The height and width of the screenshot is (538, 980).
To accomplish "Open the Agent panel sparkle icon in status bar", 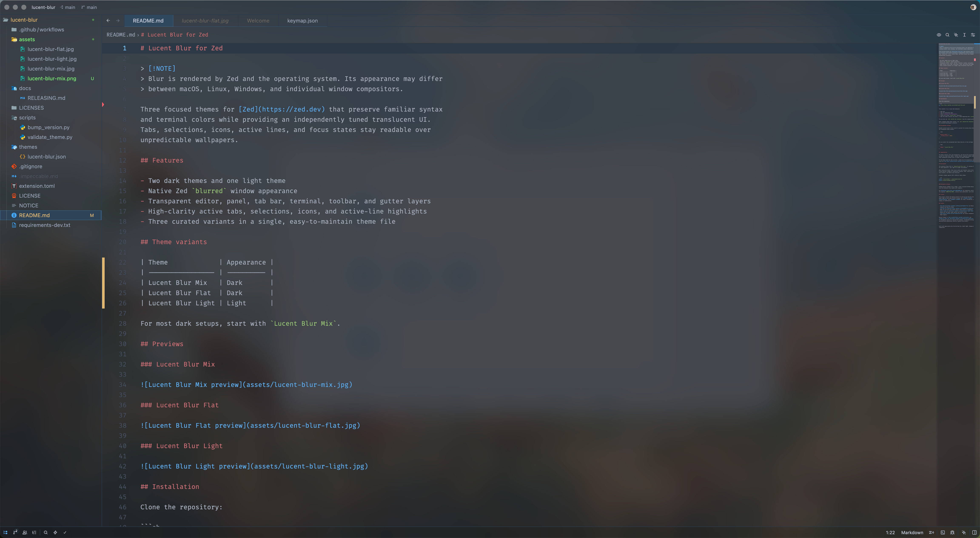I will [964, 532].
